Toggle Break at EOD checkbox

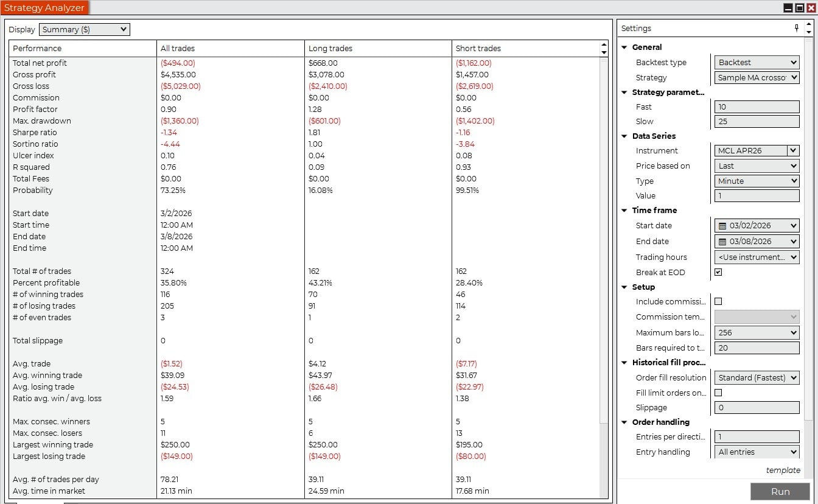pyautogui.click(x=718, y=272)
